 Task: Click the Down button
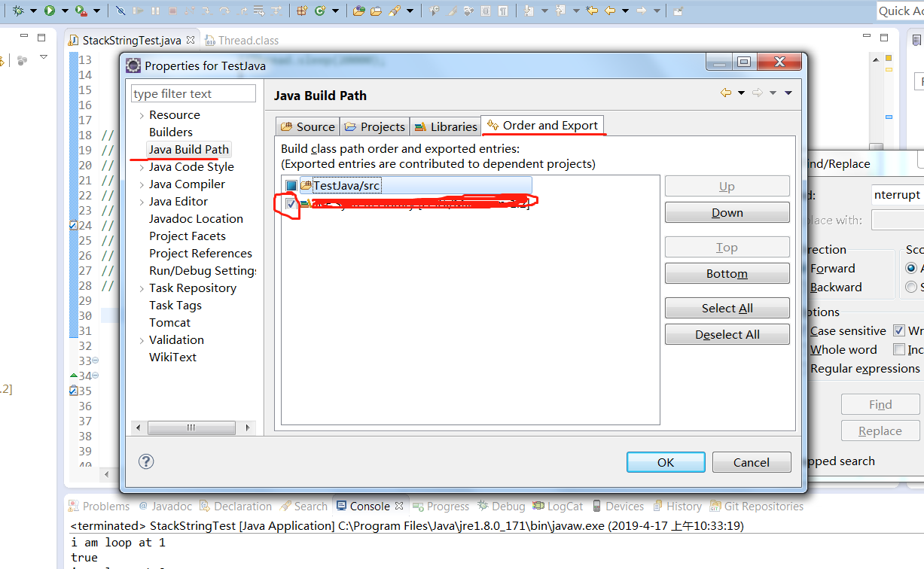727,213
